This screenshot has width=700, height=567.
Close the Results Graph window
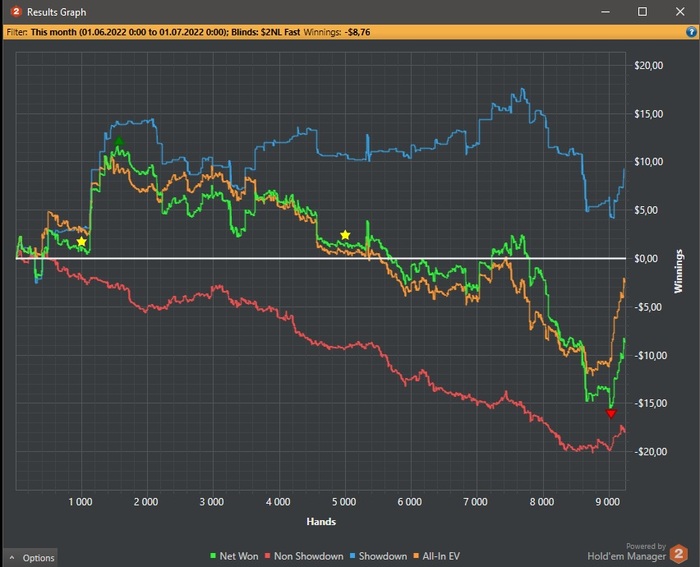(x=680, y=12)
